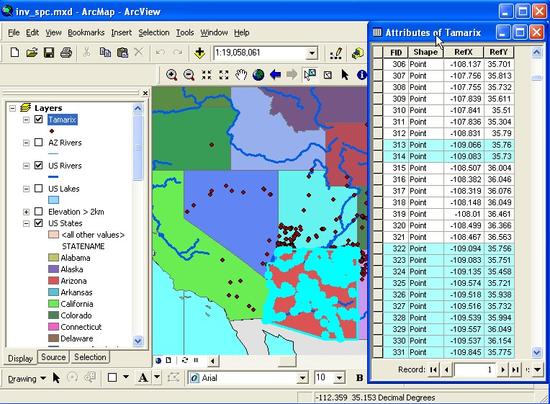Image resolution: width=550 pixels, height=404 pixels.
Task: Uncheck the Tamarix layer checkbox
Action: point(39,119)
